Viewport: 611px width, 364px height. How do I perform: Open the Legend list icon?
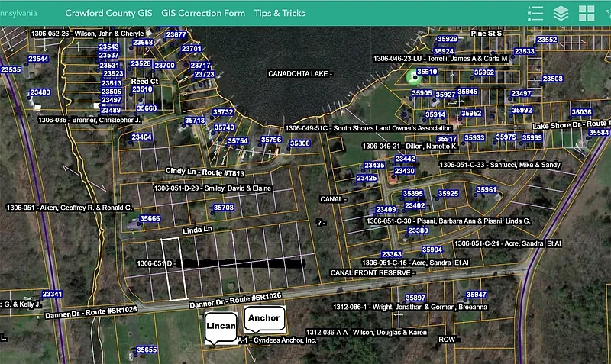pyautogui.click(x=535, y=13)
